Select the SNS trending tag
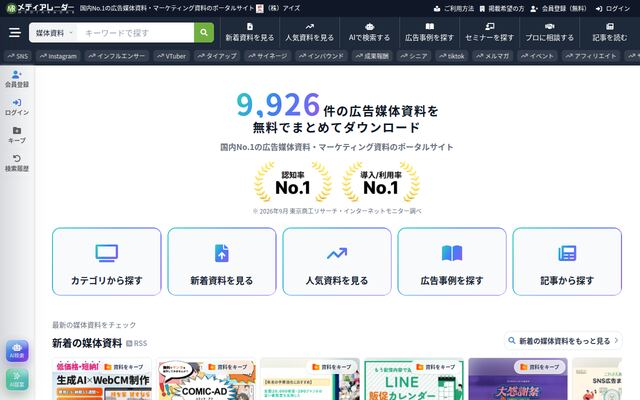Screen dimensions: 640x400 click(18, 56)
